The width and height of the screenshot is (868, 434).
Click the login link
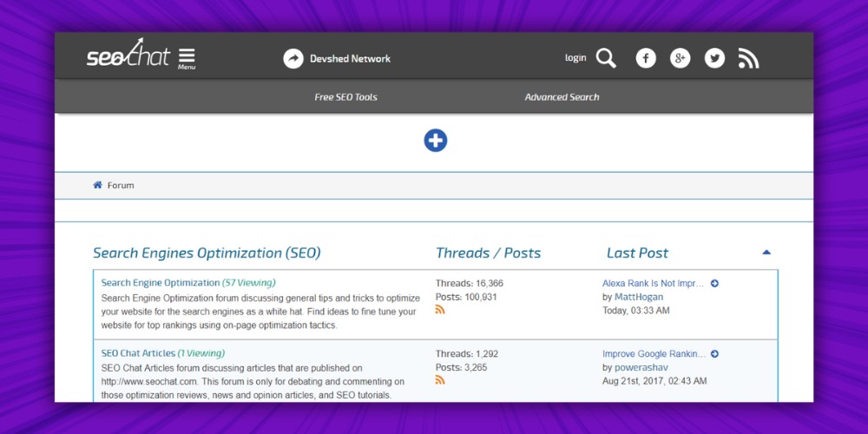point(575,58)
